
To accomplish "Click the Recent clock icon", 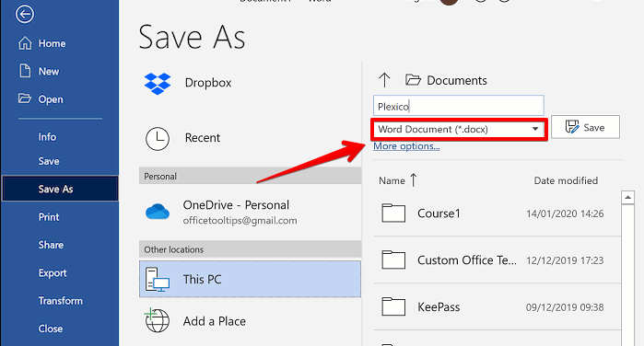I will coord(158,138).
